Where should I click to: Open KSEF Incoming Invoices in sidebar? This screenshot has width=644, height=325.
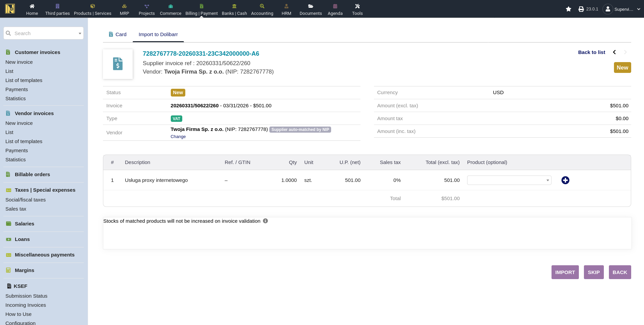[x=26, y=305]
